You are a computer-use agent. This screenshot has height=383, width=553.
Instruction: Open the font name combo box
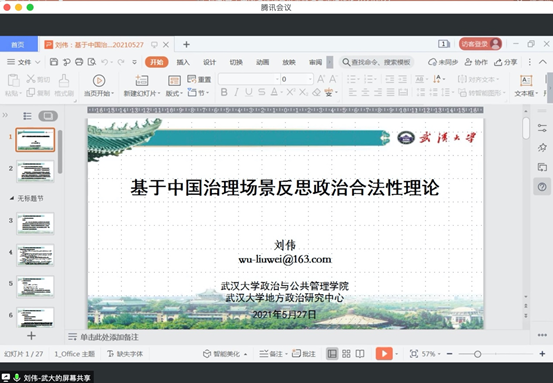249,79
